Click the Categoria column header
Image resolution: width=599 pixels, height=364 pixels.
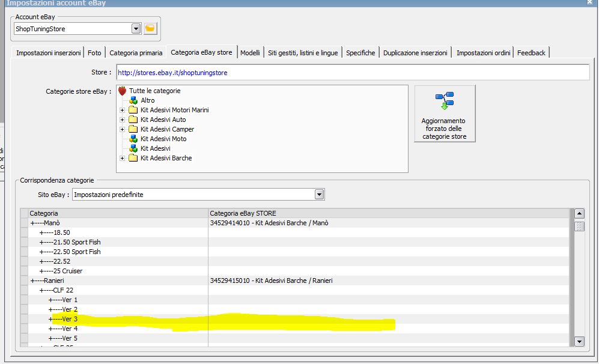point(118,213)
